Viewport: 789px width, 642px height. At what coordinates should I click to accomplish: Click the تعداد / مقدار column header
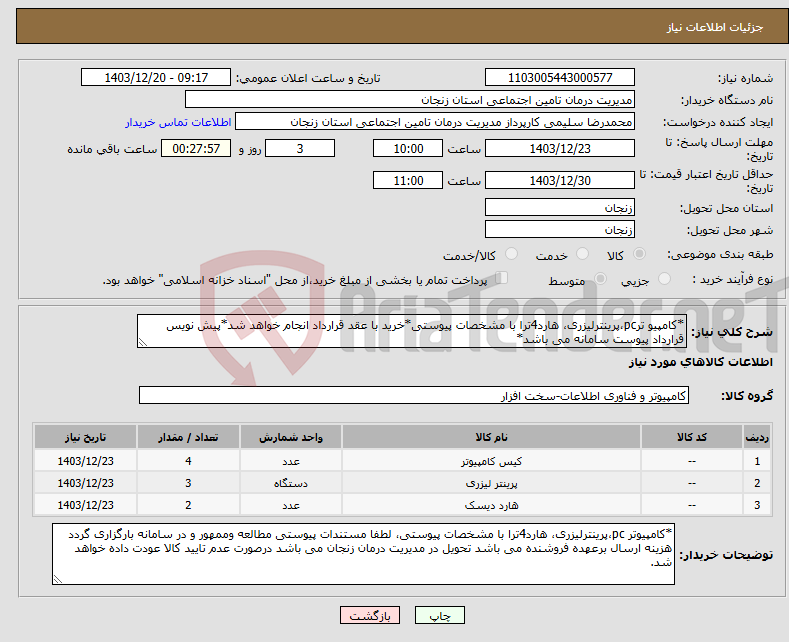click(188, 437)
